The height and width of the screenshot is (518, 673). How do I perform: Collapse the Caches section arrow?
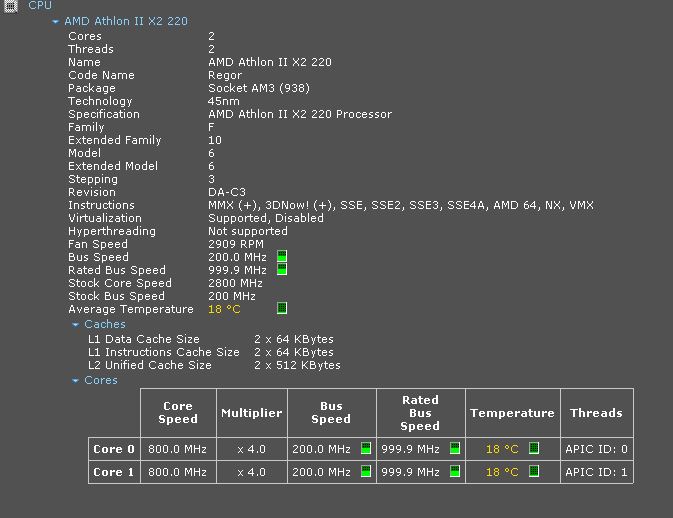point(76,325)
